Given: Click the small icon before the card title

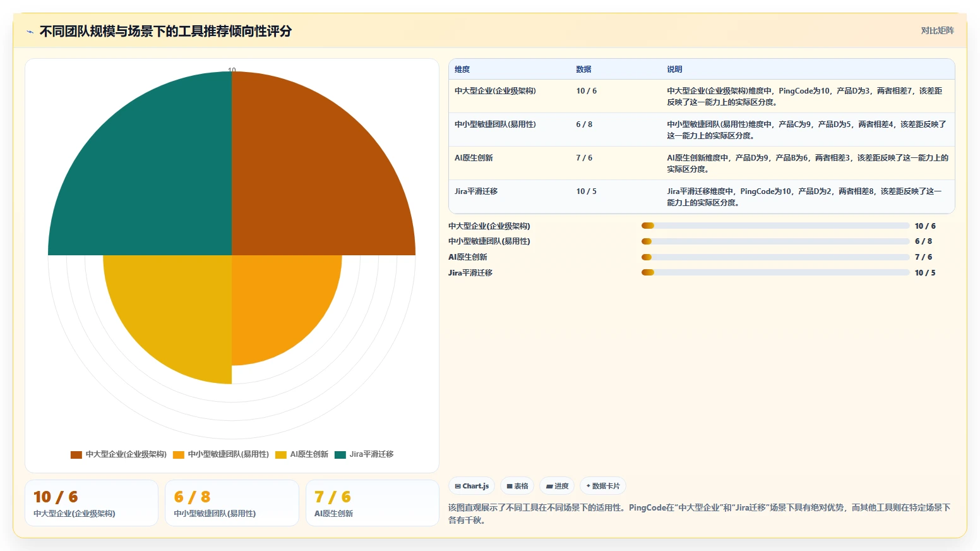Looking at the screenshot, I should coord(30,32).
